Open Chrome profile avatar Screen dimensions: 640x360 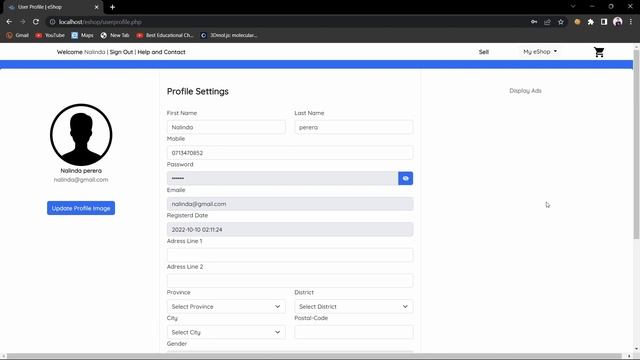click(x=618, y=22)
